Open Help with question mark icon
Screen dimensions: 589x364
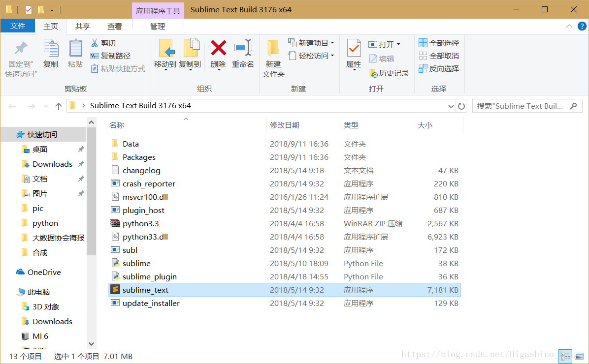pyautogui.click(x=582, y=26)
